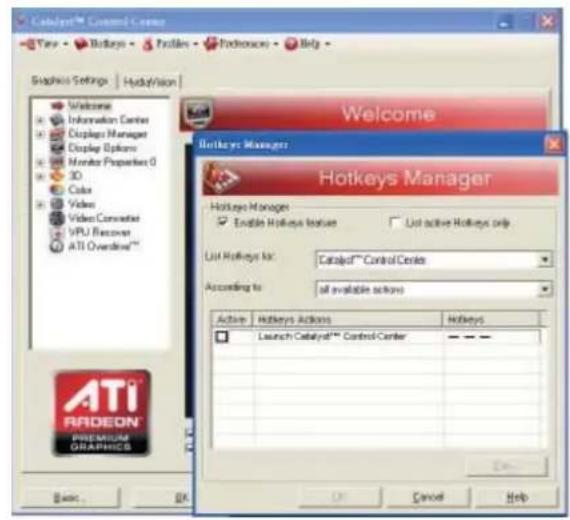This screenshot has height=520, width=570.
Task: Select Information Center tree item
Action: [x=108, y=120]
